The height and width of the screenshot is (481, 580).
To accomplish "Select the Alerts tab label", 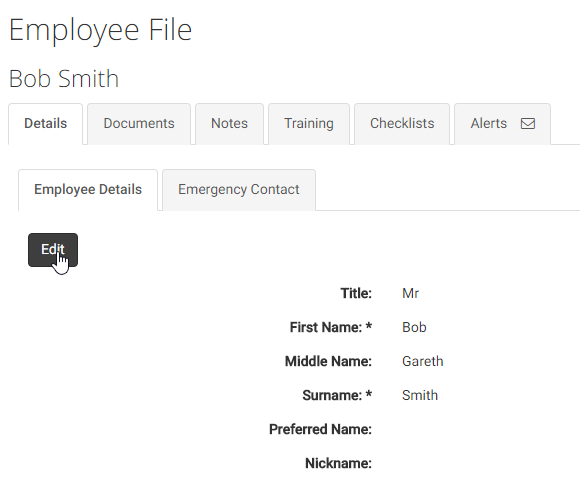I will (489, 124).
